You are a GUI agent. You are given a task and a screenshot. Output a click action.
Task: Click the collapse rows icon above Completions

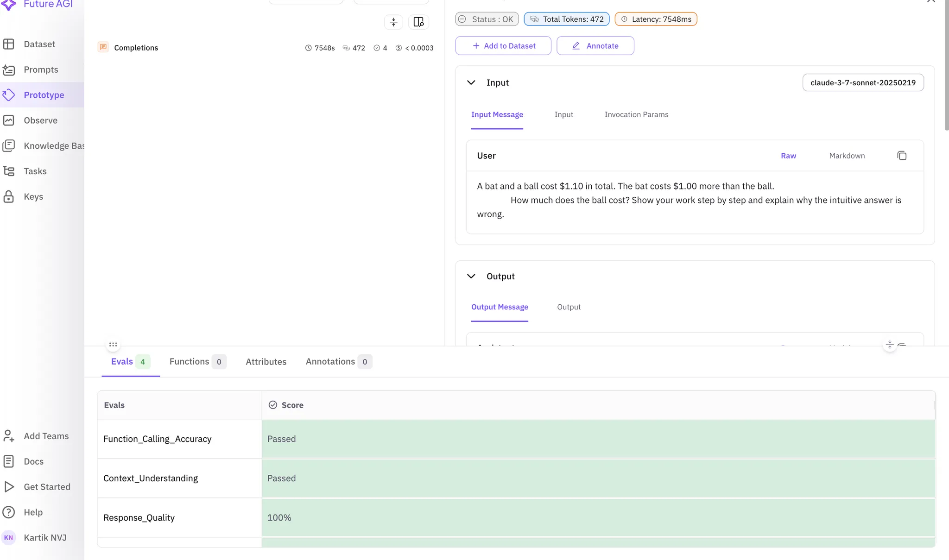pos(393,22)
